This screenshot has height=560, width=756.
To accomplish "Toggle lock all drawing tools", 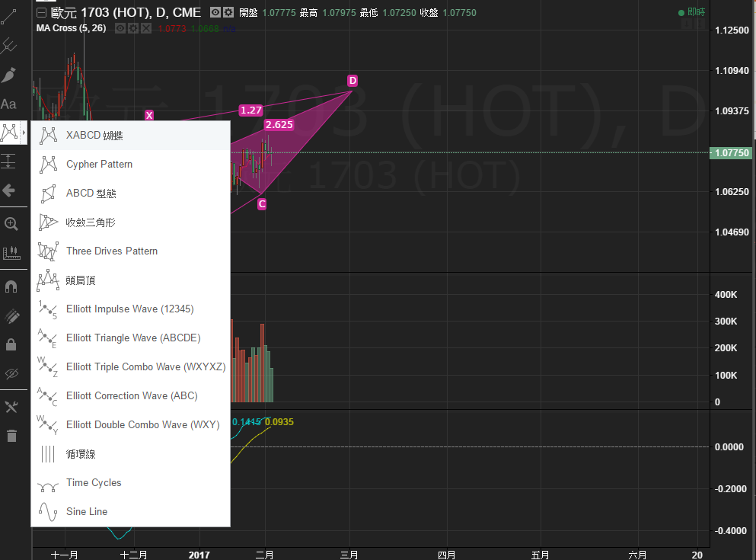I will tap(11, 344).
